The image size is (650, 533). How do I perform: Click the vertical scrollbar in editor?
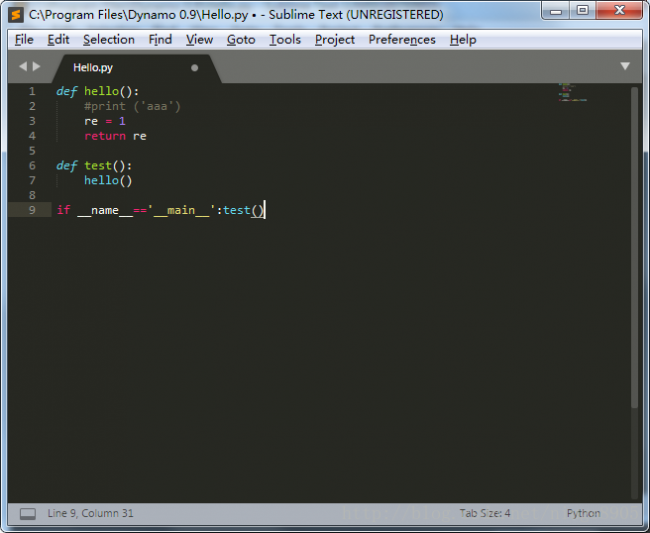(x=635, y=250)
